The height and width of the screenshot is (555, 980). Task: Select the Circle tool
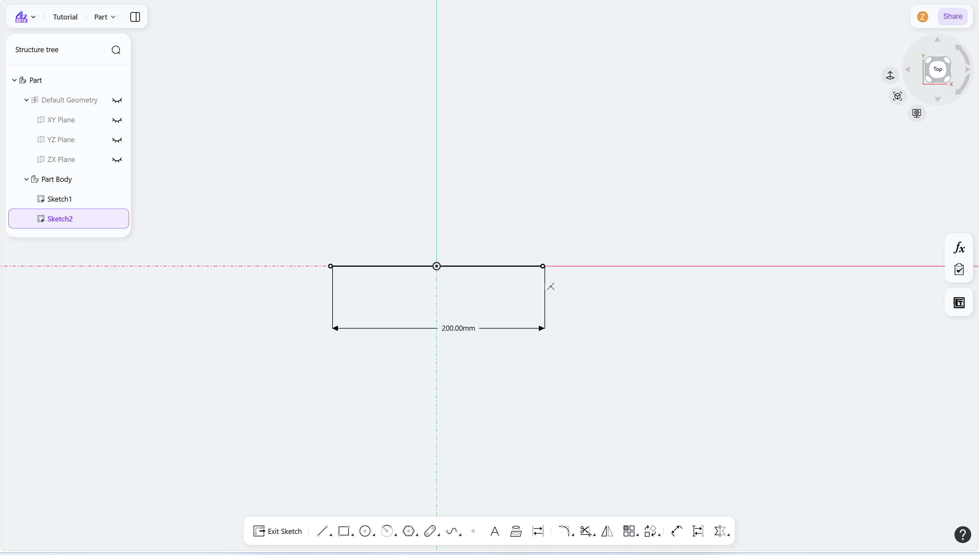tap(365, 531)
